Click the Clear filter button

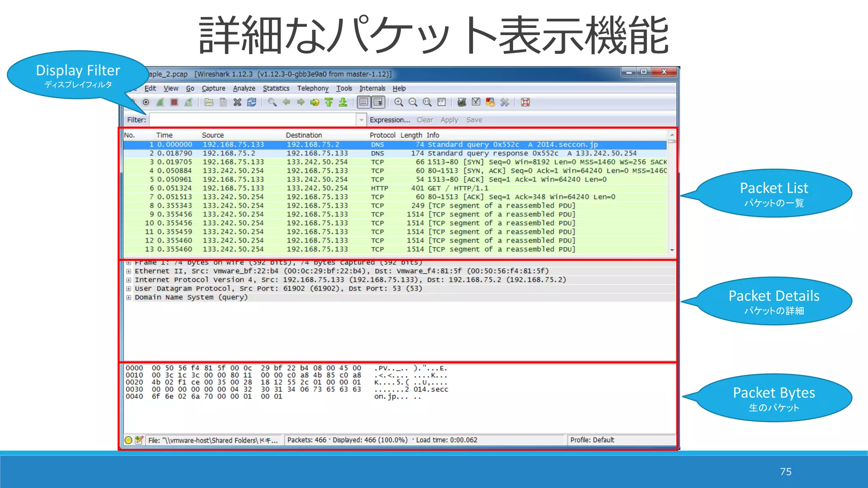click(x=425, y=120)
